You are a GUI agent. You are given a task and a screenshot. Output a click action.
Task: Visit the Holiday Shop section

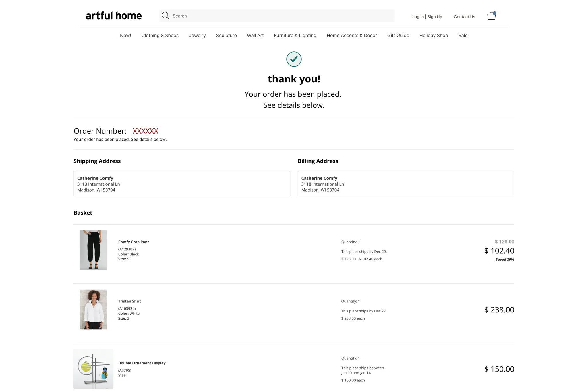click(x=434, y=36)
